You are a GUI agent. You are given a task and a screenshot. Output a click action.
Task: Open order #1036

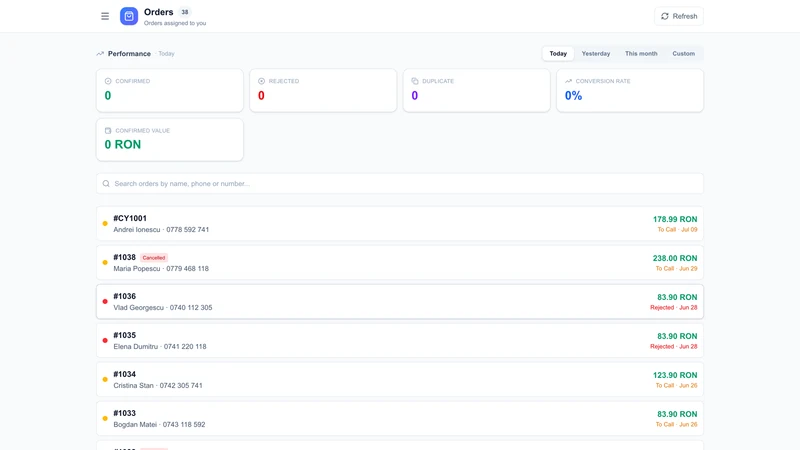(400, 302)
